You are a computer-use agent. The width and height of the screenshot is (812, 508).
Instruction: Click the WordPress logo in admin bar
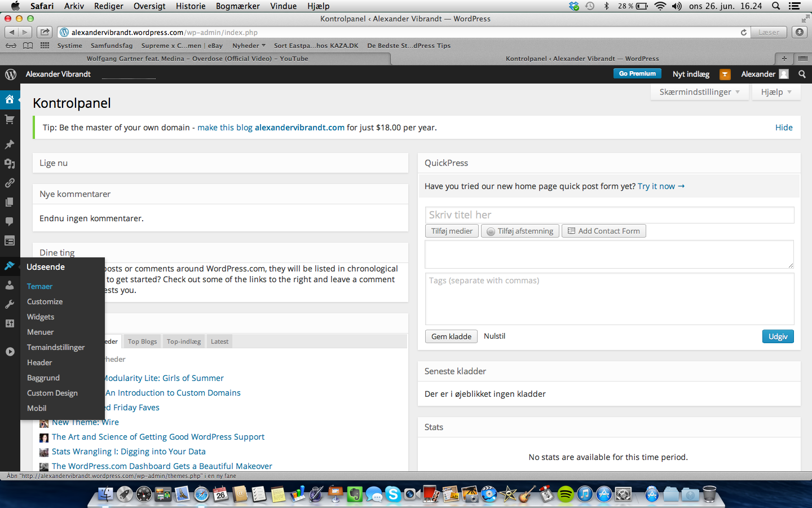[10, 74]
